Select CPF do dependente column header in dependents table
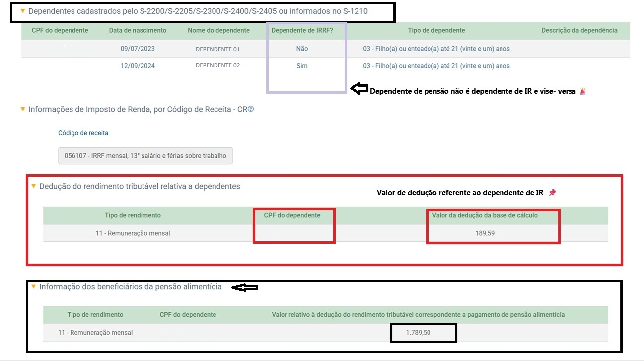644x361 pixels. (x=60, y=30)
